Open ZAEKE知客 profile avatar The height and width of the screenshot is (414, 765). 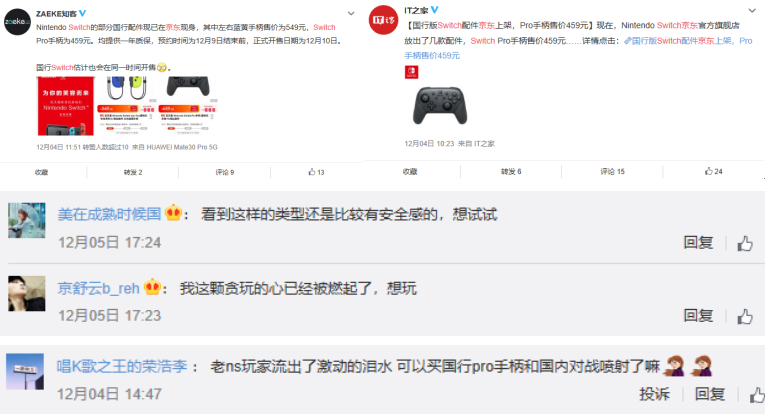(17, 22)
